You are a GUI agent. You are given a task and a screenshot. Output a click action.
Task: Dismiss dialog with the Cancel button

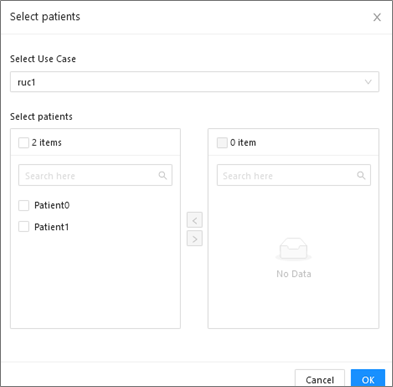pyautogui.click(x=320, y=378)
